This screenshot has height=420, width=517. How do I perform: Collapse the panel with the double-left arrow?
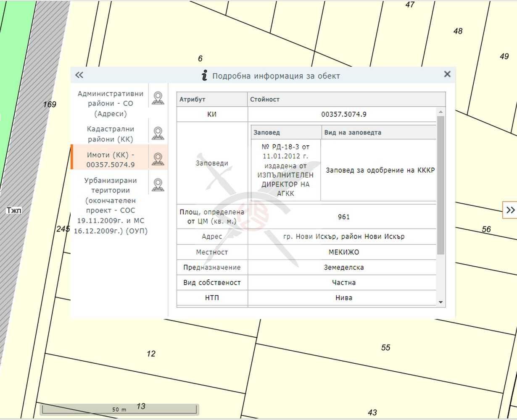coord(79,75)
